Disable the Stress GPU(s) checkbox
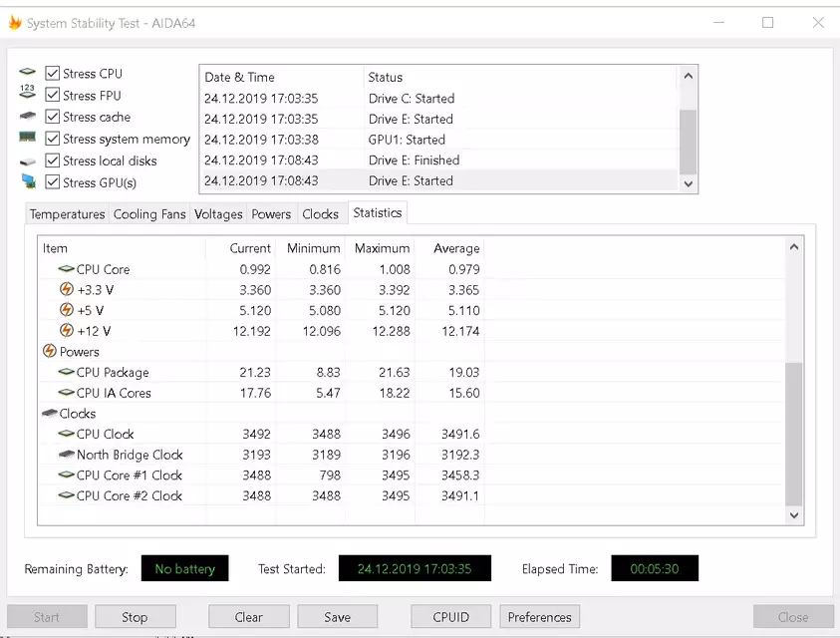 point(52,182)
